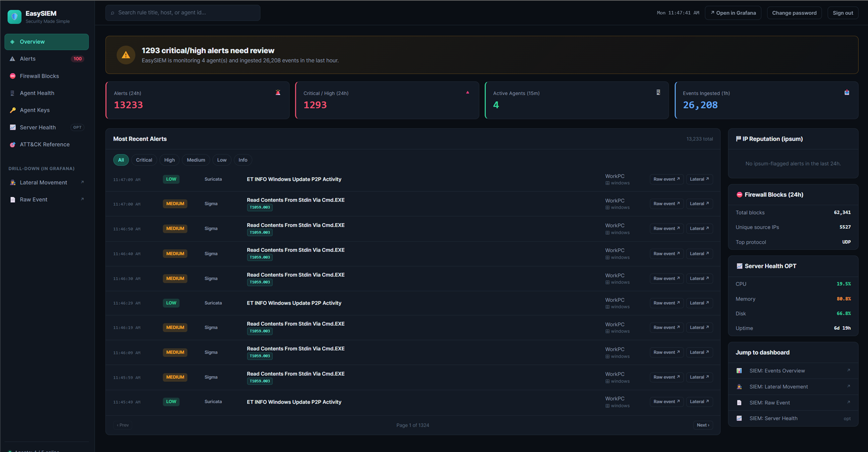Click the SIEM: Server Health dashboard icon

click(739, 418)
